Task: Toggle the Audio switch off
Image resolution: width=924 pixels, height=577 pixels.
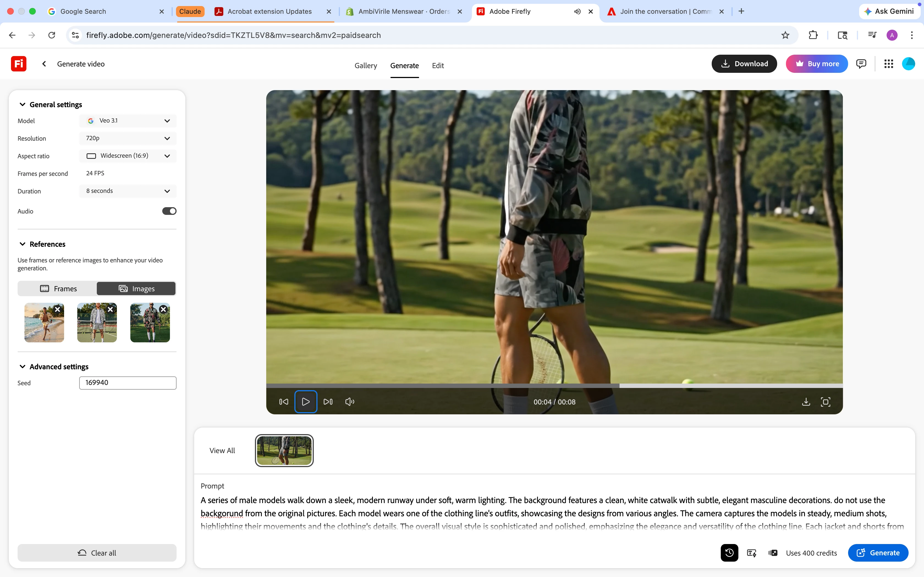Action: (169, 211)
